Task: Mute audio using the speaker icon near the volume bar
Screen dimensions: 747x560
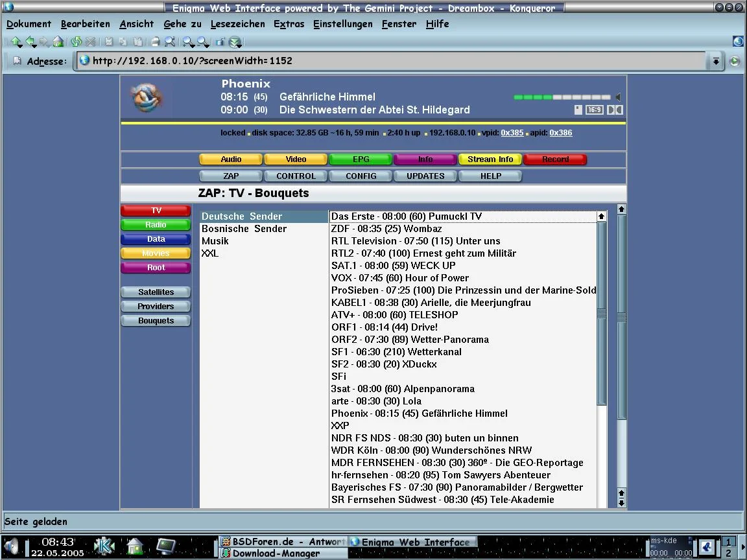Action: coord(618,97)
